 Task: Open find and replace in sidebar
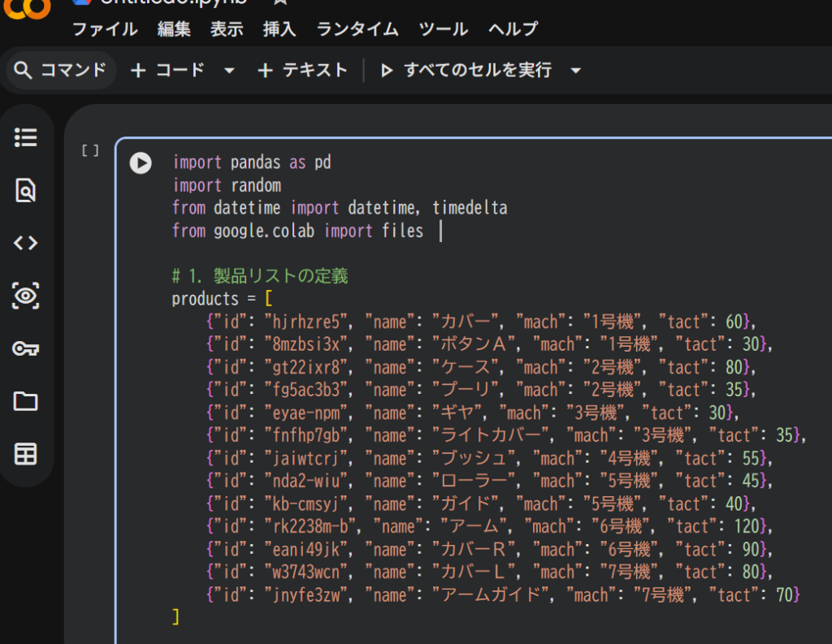point(26,191)
